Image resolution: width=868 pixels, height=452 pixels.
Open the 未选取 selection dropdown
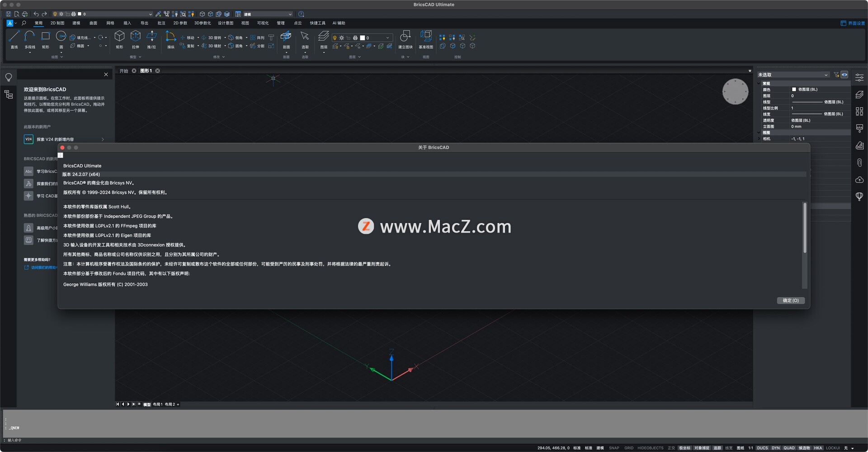click(793, 75)
